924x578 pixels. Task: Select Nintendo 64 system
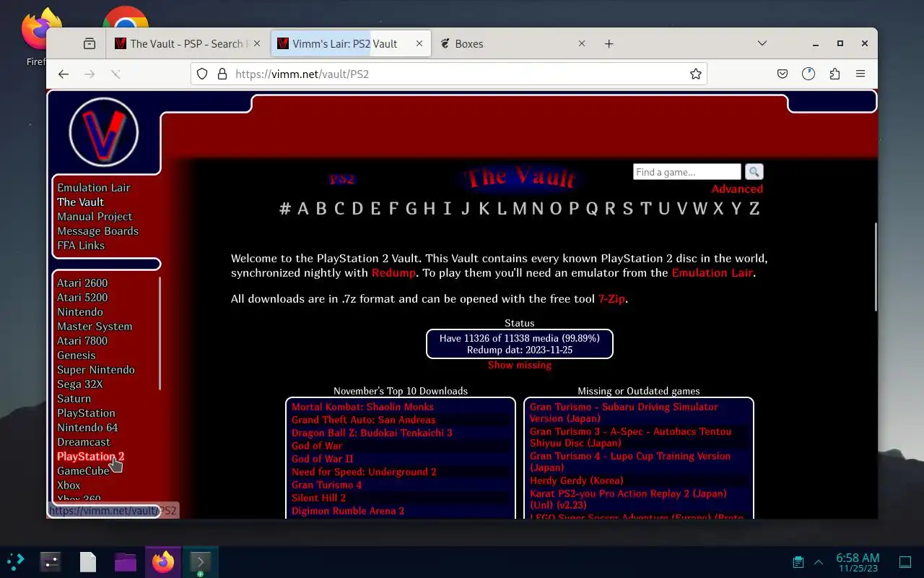[87, 427]
